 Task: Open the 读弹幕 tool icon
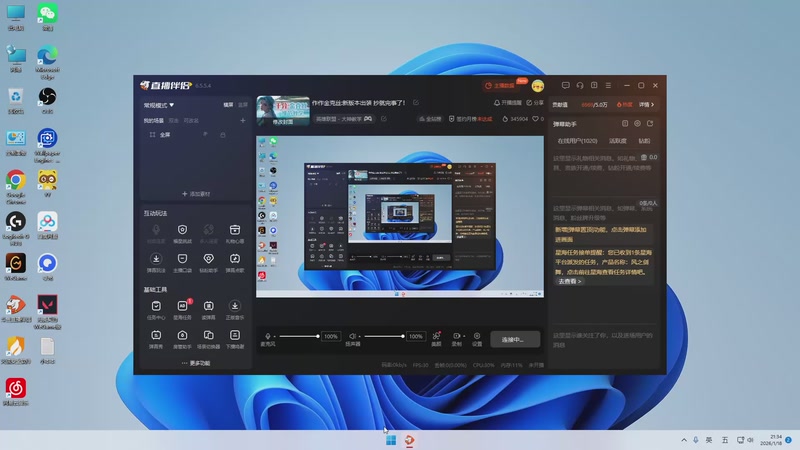tap(209, 309)
